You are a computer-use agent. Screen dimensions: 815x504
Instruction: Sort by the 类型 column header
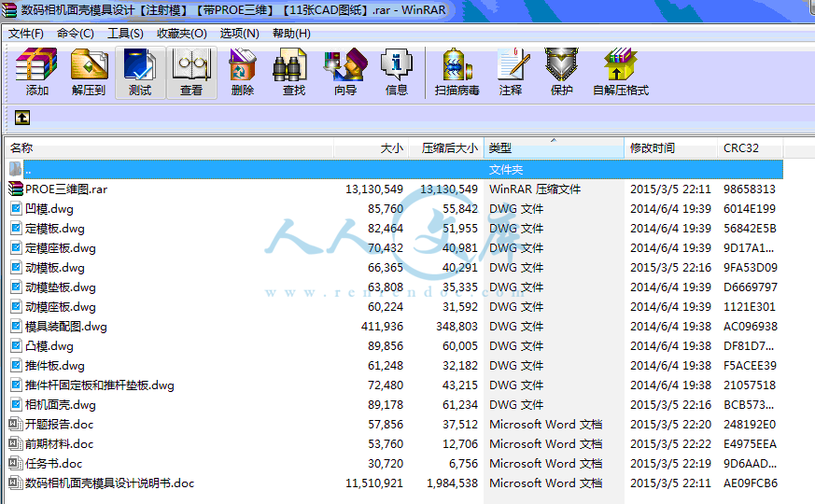pyautogui.click(x=555, y=148)
